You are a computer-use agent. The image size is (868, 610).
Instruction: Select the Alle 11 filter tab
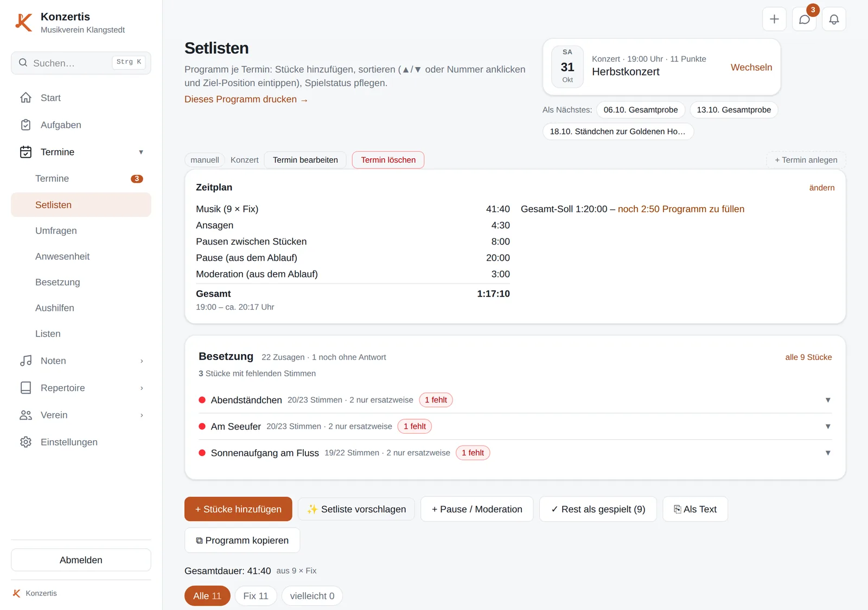point(207,596)
